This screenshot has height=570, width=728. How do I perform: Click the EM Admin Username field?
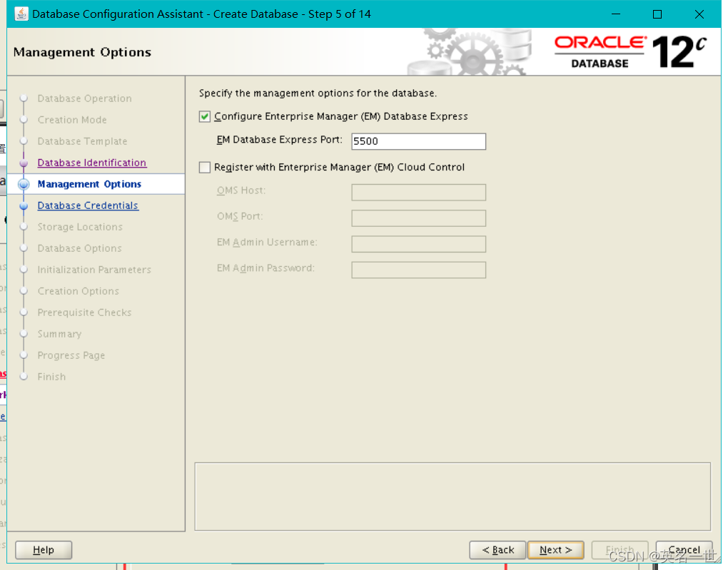click(418, 244)
